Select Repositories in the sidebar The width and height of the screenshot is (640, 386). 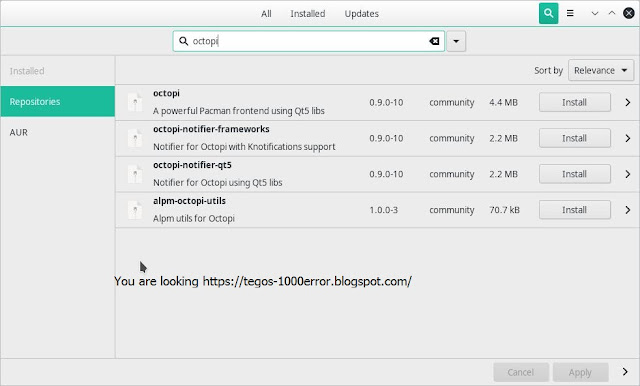coord(58,101)
